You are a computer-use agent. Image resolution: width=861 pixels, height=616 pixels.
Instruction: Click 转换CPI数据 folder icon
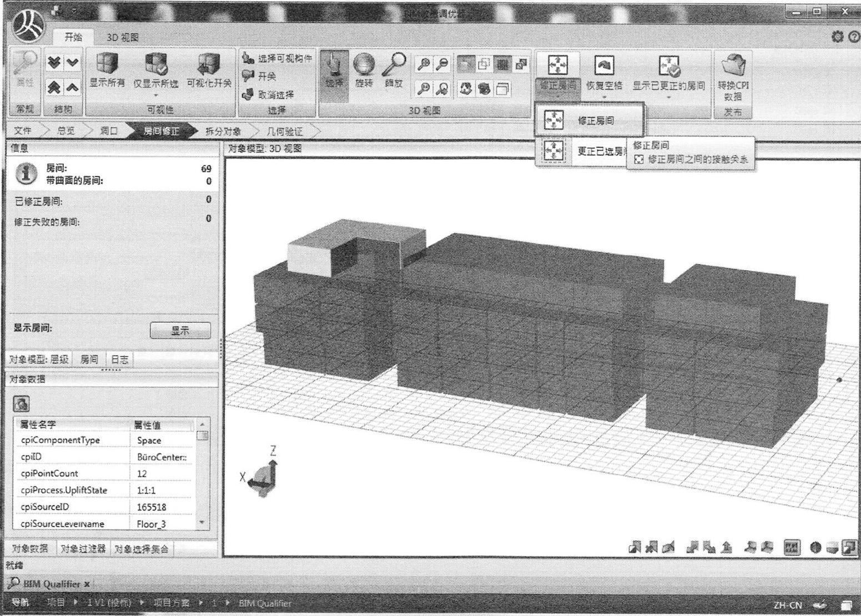pos(733,65)
